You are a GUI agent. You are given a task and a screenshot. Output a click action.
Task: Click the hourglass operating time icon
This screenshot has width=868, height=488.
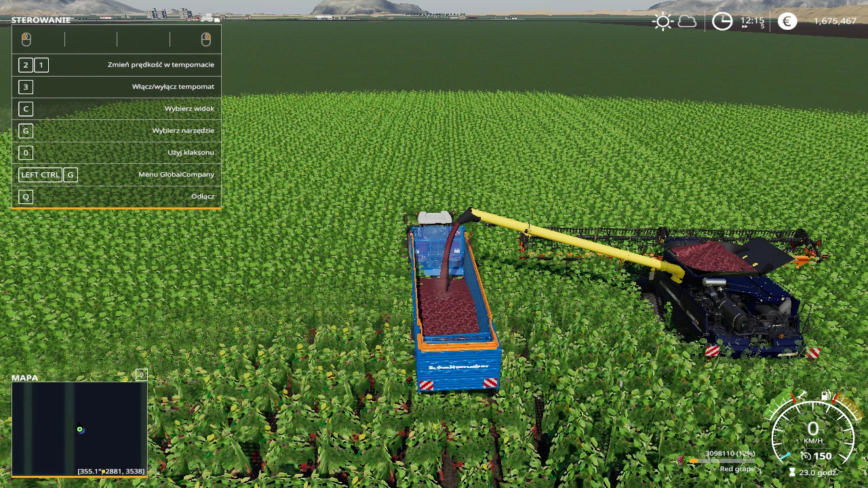[792, 472]
